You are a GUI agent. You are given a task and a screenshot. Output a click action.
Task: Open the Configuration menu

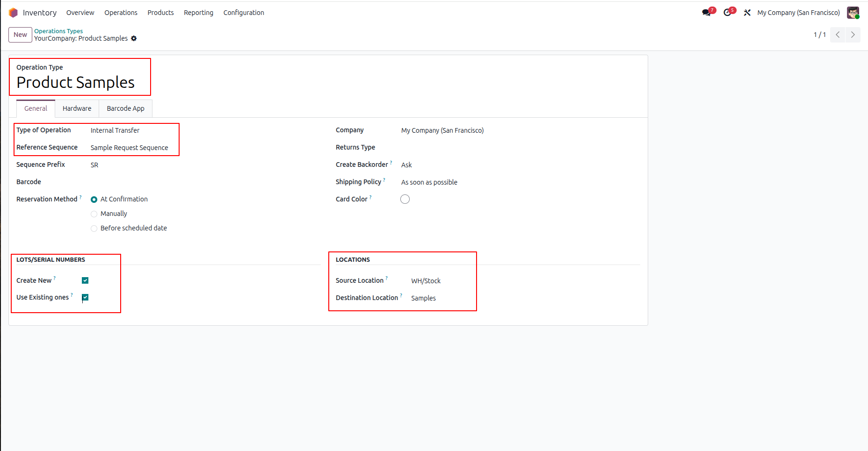coord(244,13)
